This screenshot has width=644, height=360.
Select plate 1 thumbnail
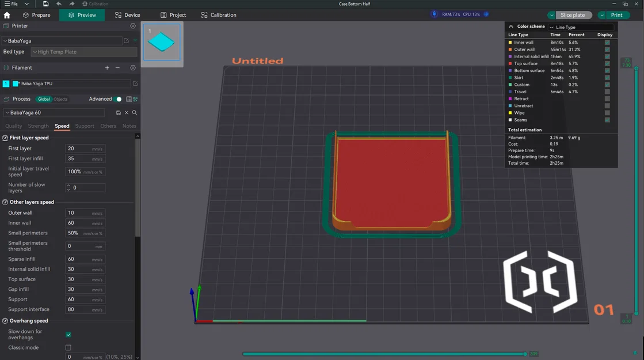162,43
